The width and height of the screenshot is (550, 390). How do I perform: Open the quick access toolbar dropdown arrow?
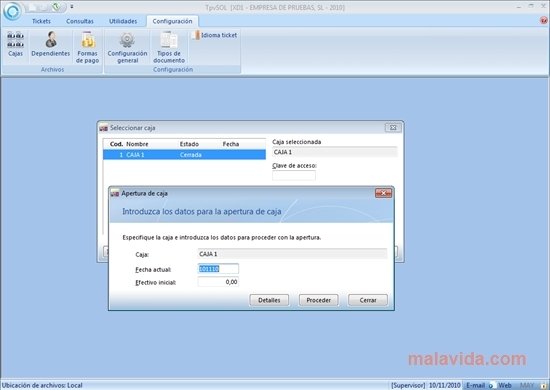[72, 6]
